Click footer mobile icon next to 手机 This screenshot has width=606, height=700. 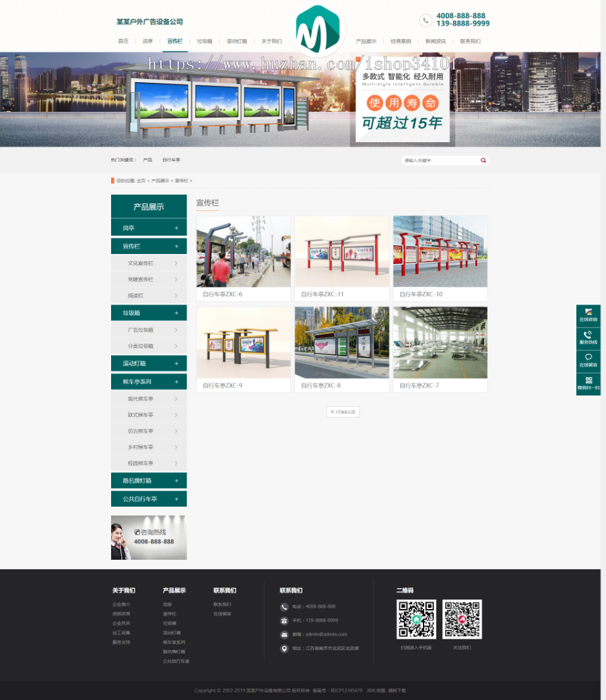tap(284, 621)
